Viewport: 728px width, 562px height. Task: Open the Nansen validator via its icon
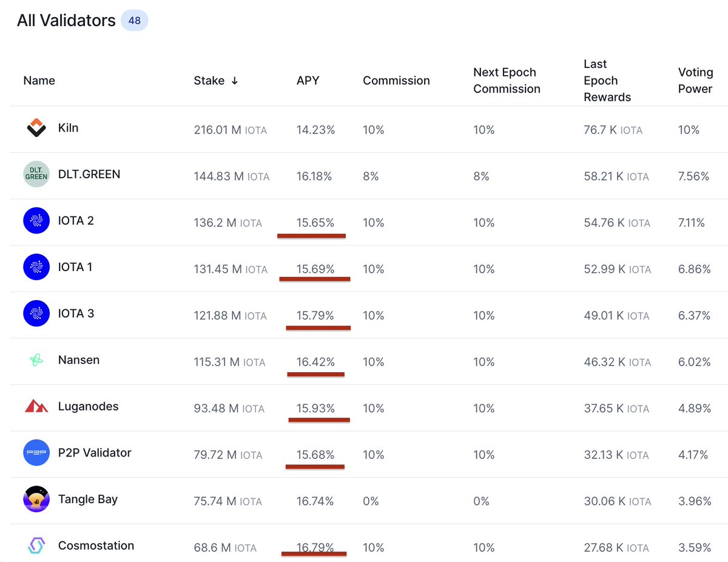click(x=36, y=360)
